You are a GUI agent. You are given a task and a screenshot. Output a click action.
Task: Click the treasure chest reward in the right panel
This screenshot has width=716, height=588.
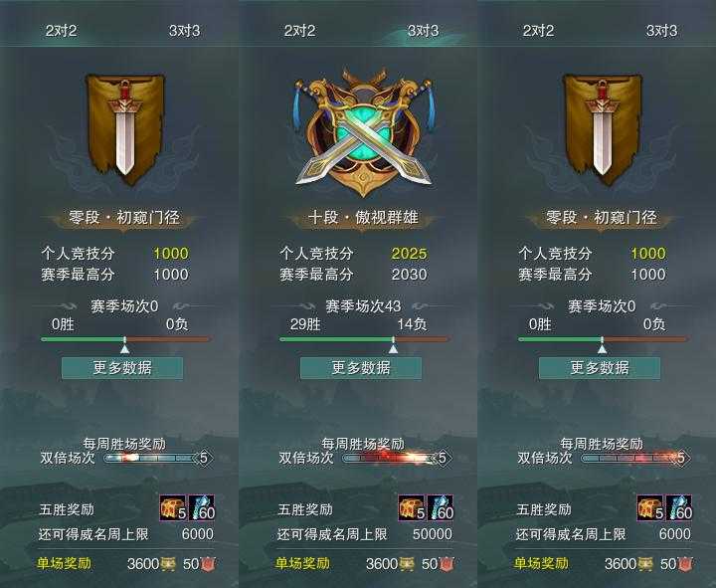click(x=650, y=508)
